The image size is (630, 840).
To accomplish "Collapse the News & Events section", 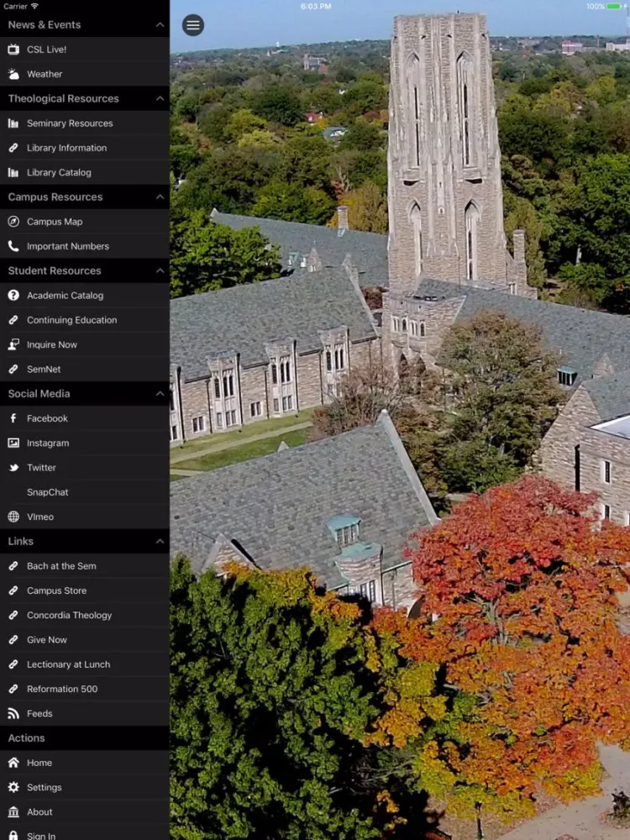I will tap(160, 24).
